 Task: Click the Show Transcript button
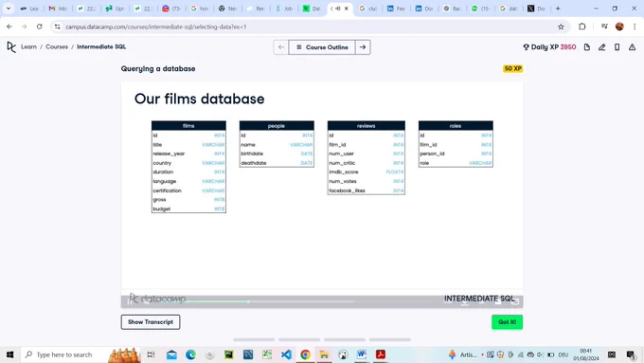tap(151, 322)
